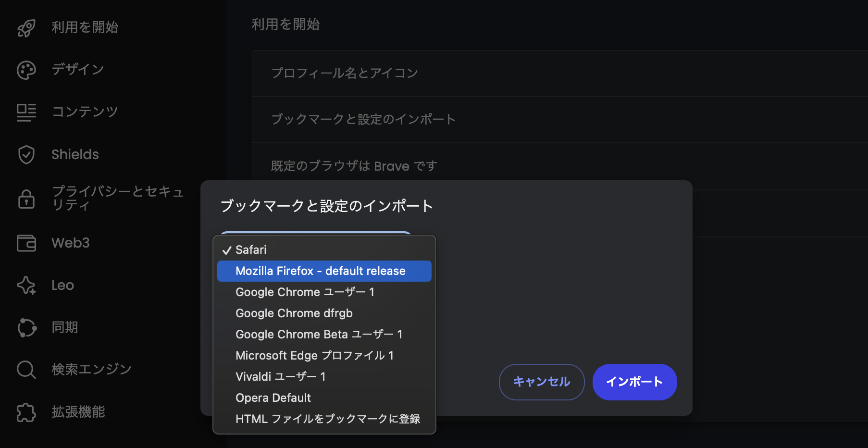Screen dimensions: 868x448
Task: Click the Shields shield icon
Action: click(x=26, y=155)
